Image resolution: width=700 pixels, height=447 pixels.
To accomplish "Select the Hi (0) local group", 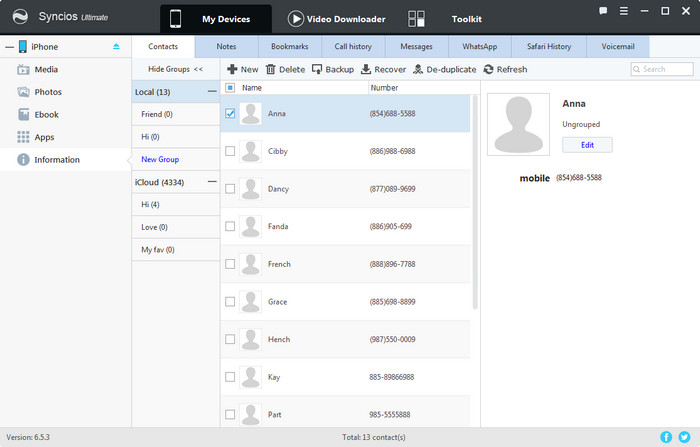I will click(x=176, y=137).
